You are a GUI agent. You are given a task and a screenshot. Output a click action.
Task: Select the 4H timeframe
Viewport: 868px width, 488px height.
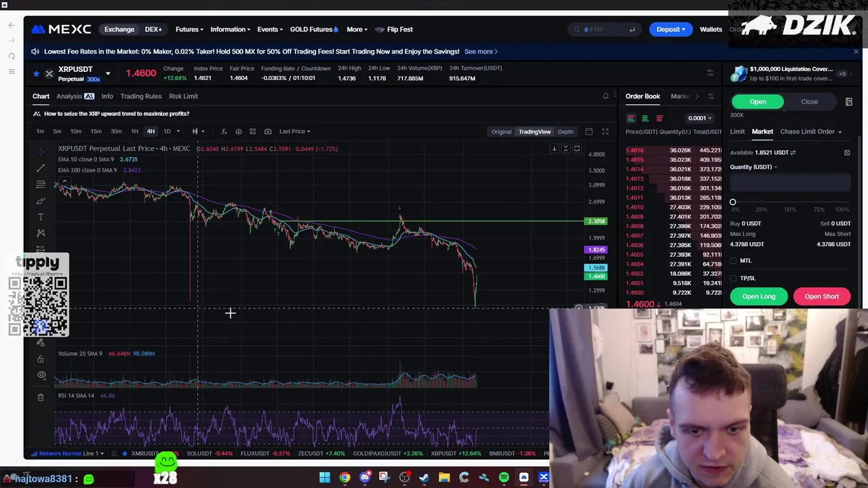pyautogui.click(x=151, y=131)
